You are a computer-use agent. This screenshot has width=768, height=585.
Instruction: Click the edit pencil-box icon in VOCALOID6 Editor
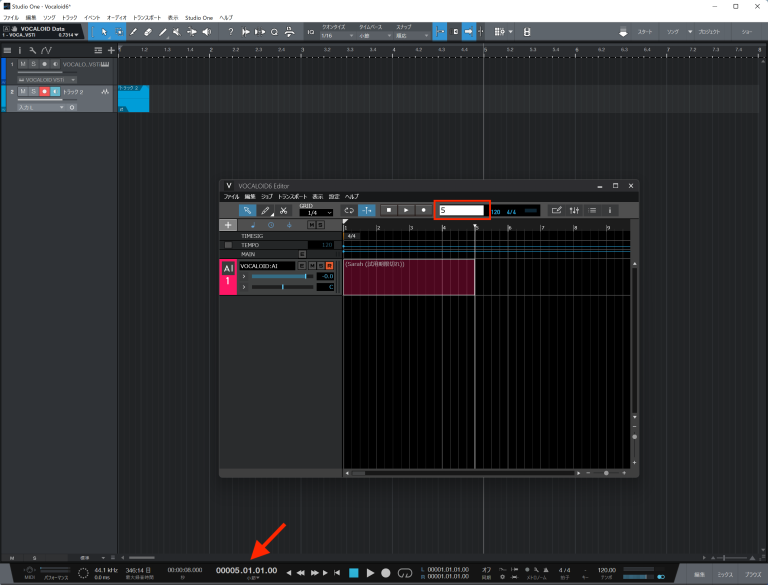(x=556, y=210)
